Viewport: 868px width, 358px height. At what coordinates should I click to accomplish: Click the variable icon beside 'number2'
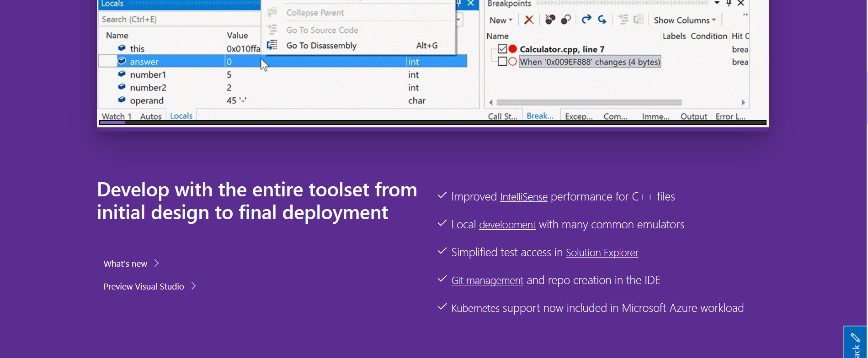pos(122,87)
